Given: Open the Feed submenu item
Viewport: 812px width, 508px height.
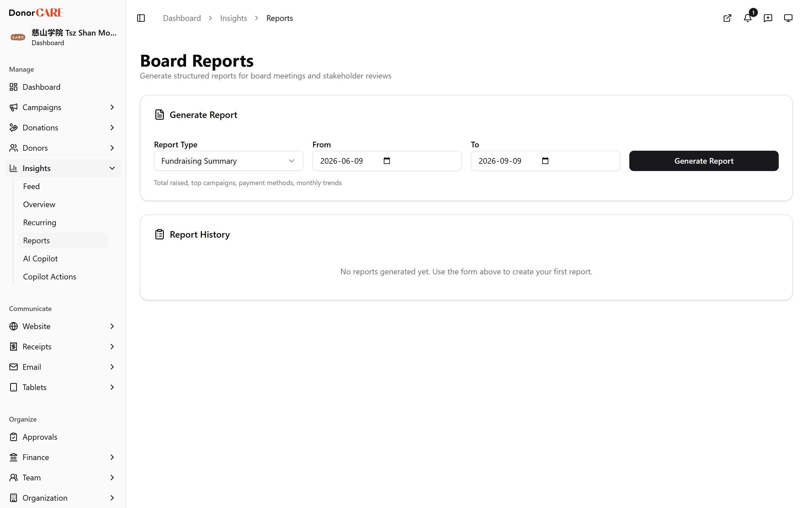Looking at the screenshot, I should coord(63,187).
